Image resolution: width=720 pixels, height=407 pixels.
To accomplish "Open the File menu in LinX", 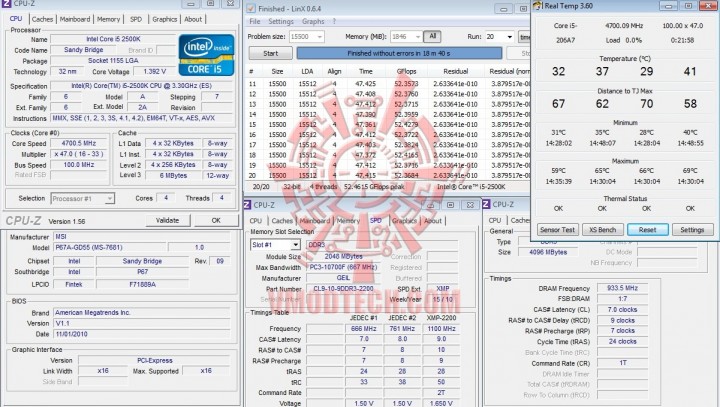I will coord(255,22).
